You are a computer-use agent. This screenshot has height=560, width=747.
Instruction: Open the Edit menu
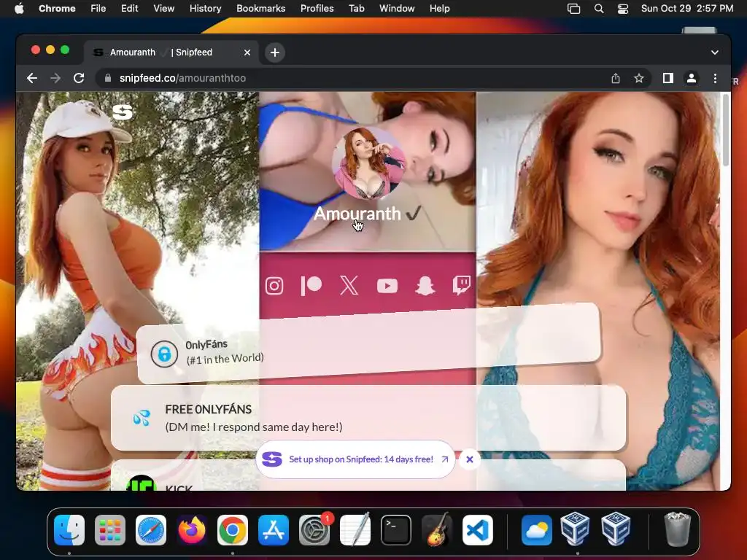[x=129, y=9]
